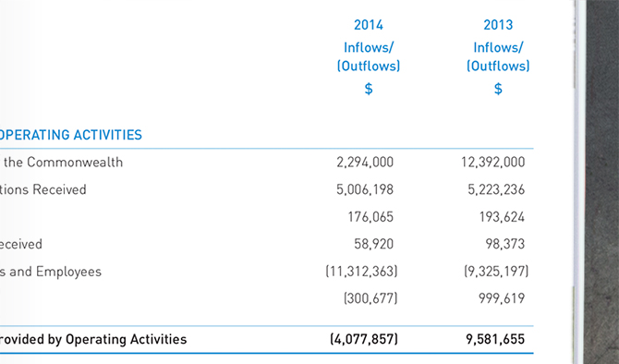The image size is (619, 364).
Task: Select the 5,006,198 figure
Action: (x=365, y=189)
